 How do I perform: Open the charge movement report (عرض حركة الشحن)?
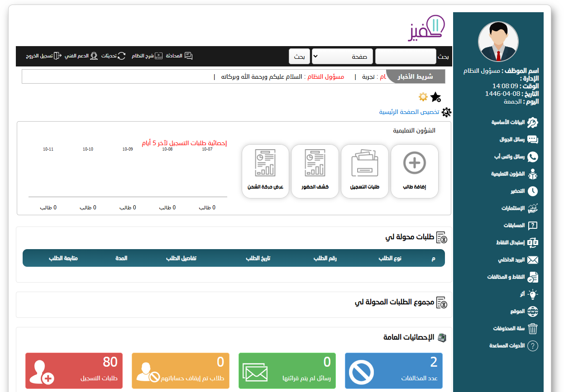pos(265,171)
